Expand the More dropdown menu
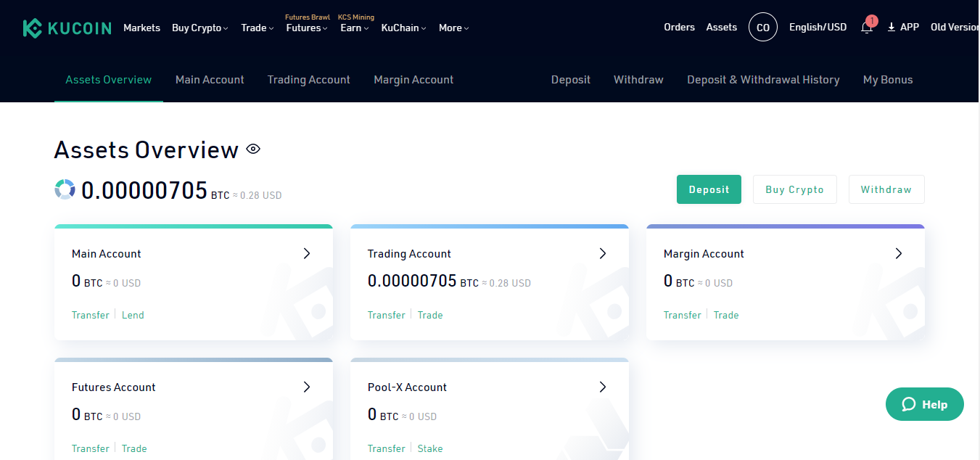Screen dimensions: 980x460 tap(453, 28)
